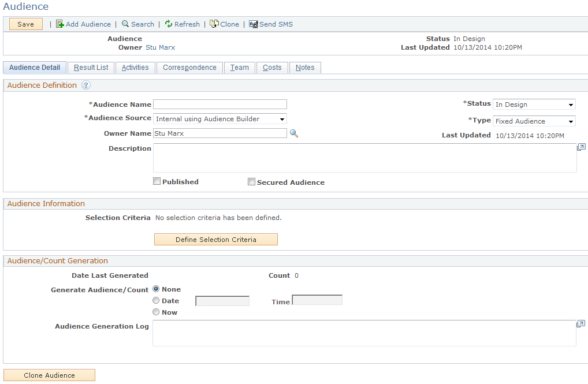Click the Count value 0

click(x=297, y=275)
